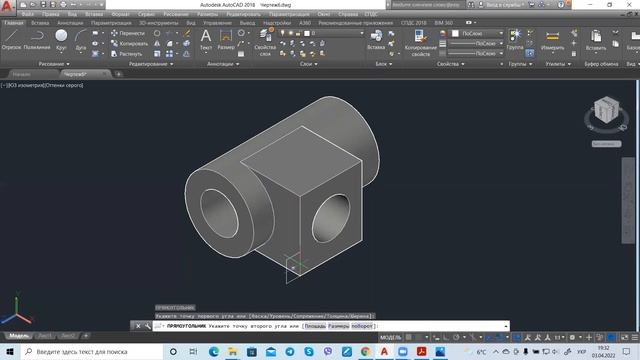Click the command line input field
Image resolution: width=640 pixels, height=360 pixels.
point(331,326)
